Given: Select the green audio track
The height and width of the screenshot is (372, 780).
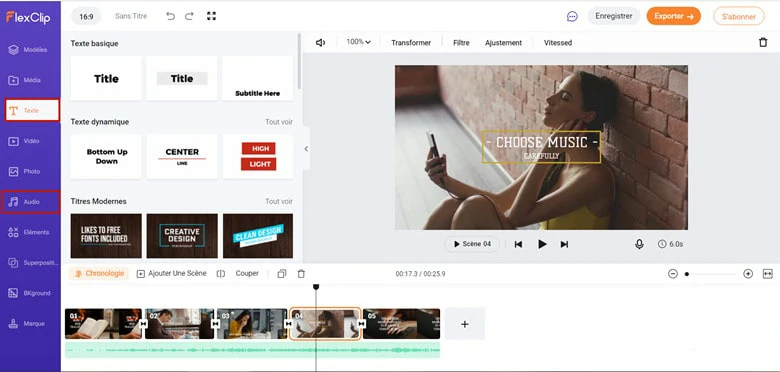Looking at the screenshot, I should (252, 350).
